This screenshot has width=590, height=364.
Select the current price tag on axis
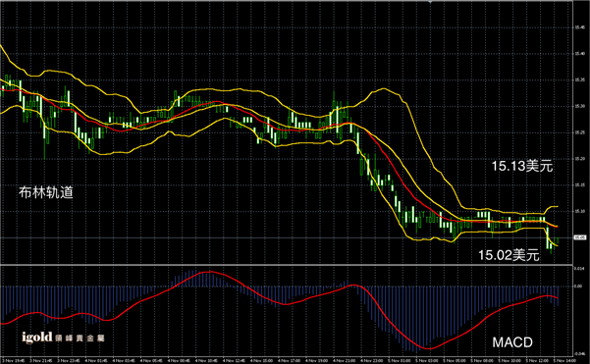click(x=580, y=237)
